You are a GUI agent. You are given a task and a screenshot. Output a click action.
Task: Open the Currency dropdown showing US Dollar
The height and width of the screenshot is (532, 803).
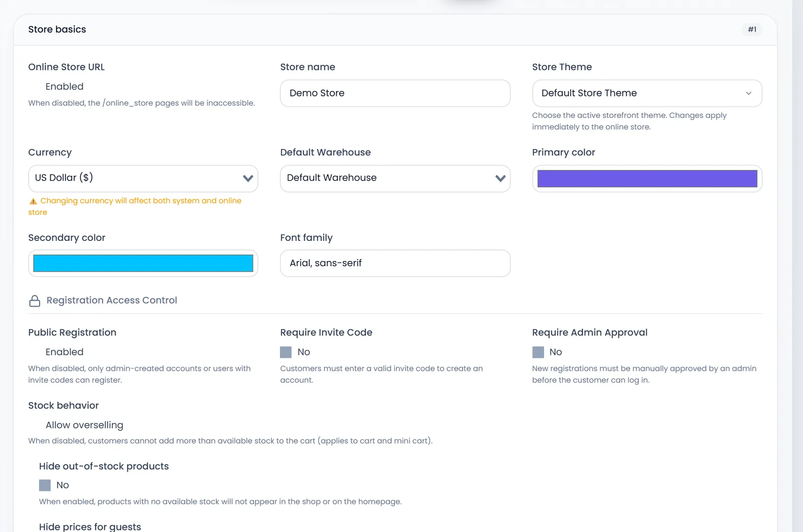[143, 179]
